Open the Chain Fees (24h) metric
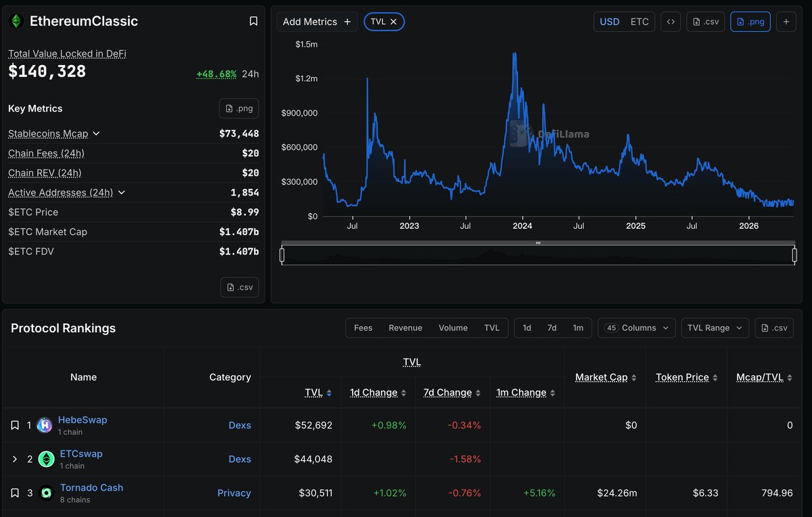Viewport: 812px width, 517px height. pos(46,154)
